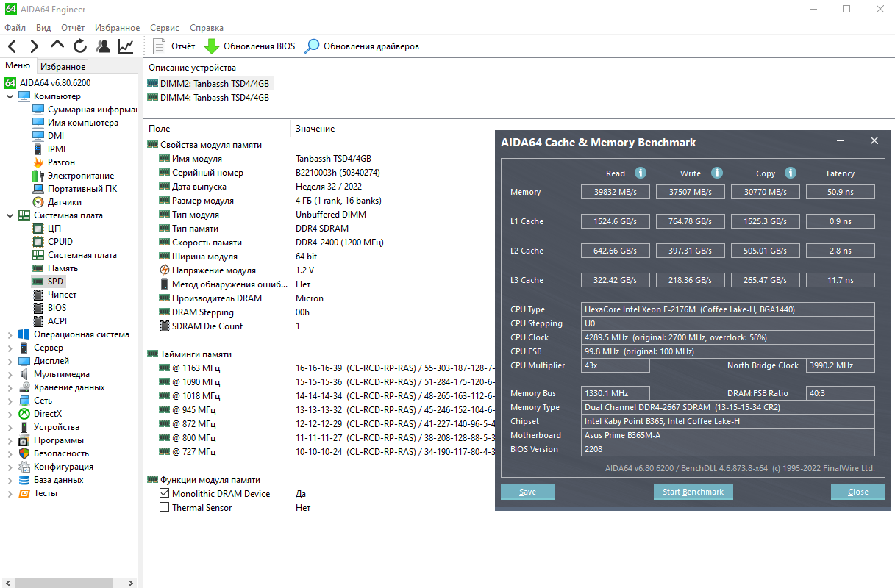
Task: Expand the Операционная система node
Action: pos(10,334)
